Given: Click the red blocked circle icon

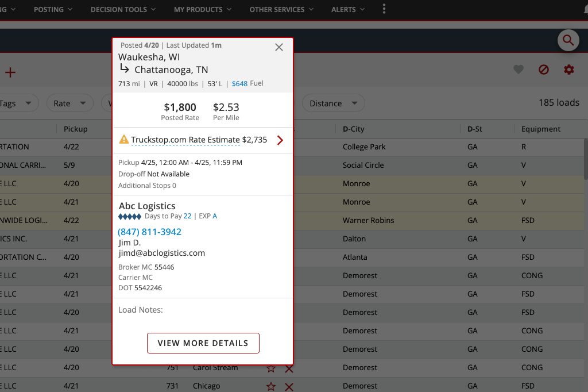Looking at the screenshot, I should coord(544,70).
